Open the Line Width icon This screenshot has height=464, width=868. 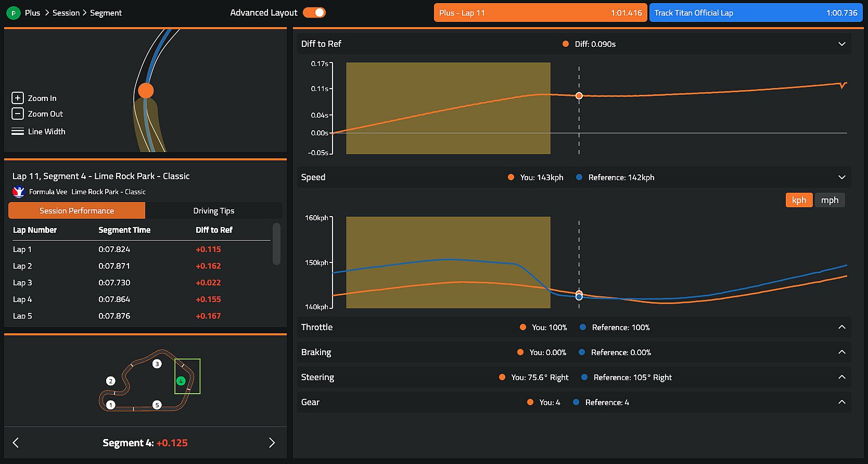(18, 132)
